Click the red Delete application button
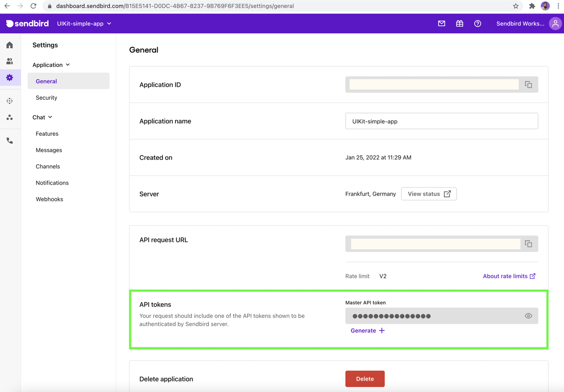564x392 pixels. click(365, 379)
